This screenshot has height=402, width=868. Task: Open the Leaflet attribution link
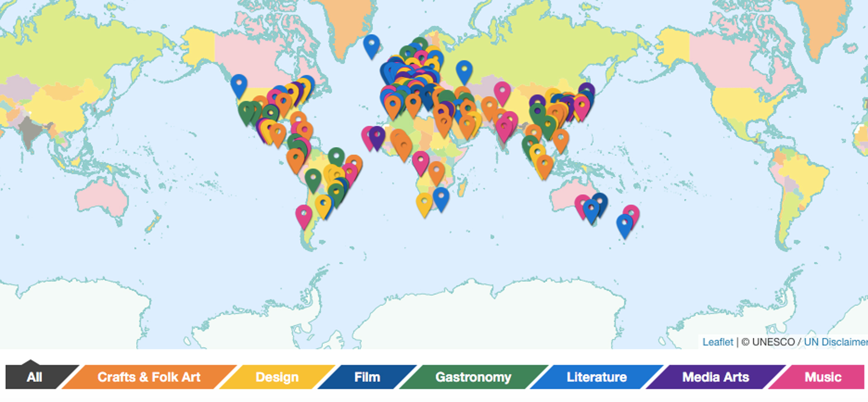pos(717,342)
